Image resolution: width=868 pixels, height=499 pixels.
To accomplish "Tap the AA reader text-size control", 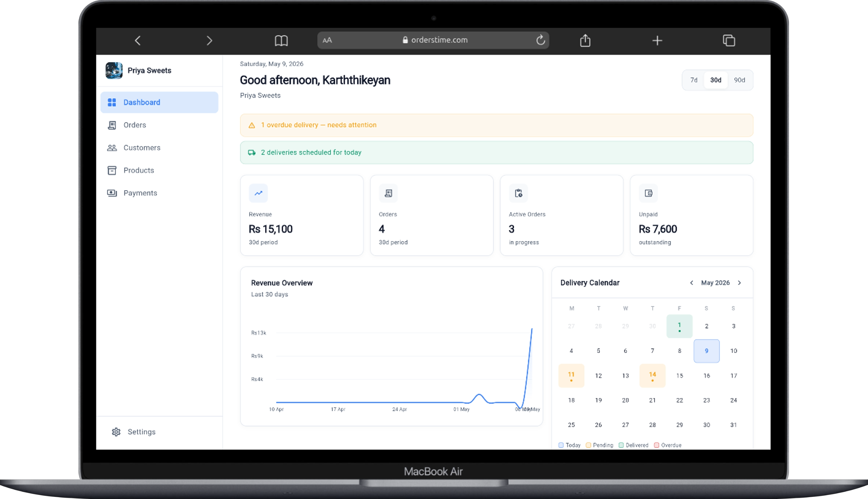I will tap(327, 40).
